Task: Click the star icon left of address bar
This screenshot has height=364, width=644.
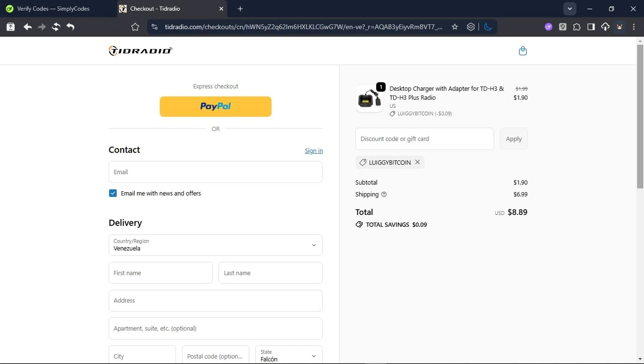Action: (x=135, y=27)
